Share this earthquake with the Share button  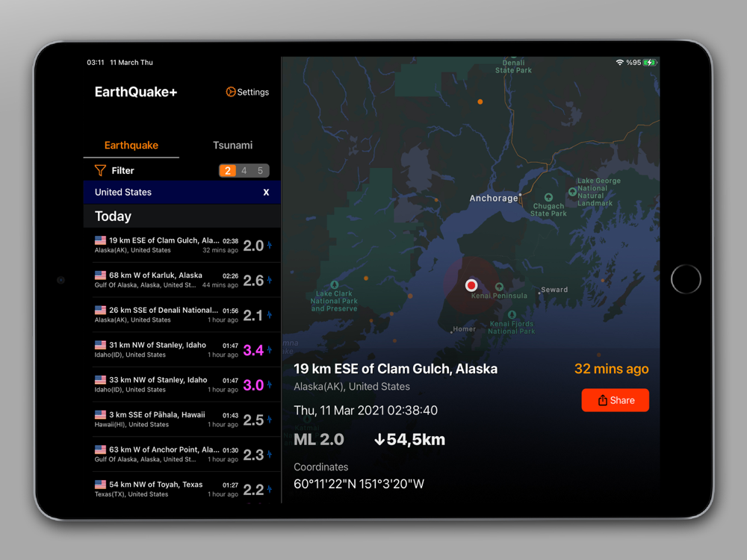point(615,400)
